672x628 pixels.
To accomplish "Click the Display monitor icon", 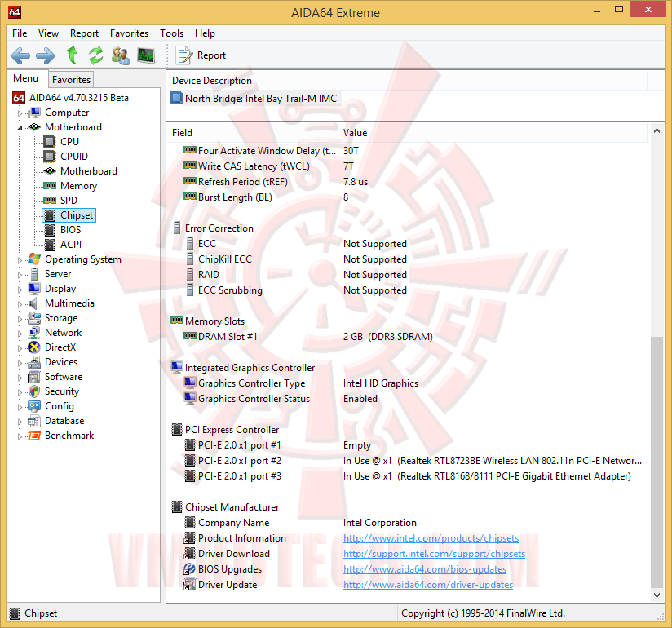I will (34, 289).
